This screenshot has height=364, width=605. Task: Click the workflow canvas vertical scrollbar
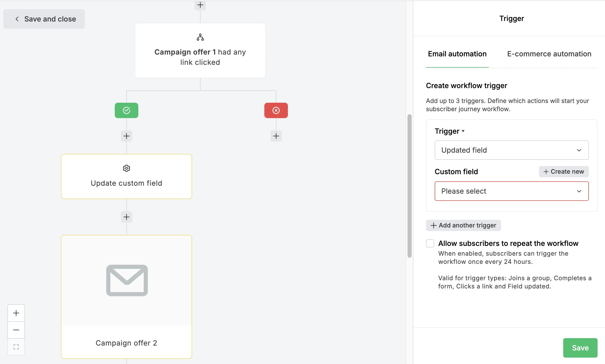(410, 186)
